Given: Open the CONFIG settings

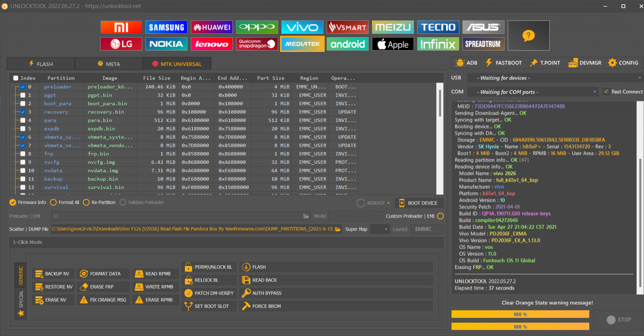Looking at the screenshot, I should click(x=623, y=63).
